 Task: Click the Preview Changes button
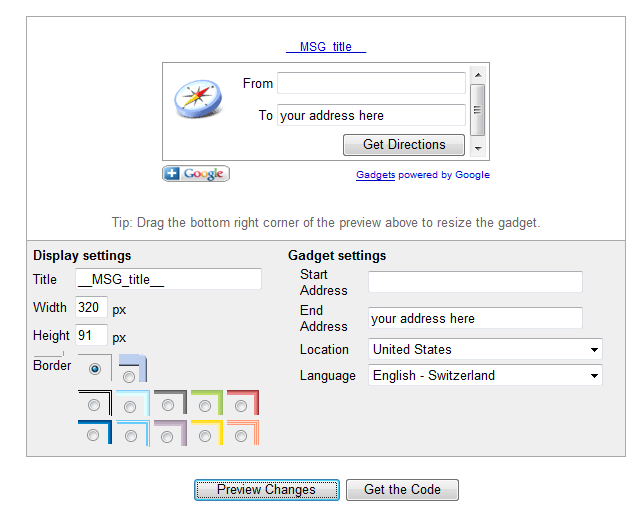tap(267, 490)
